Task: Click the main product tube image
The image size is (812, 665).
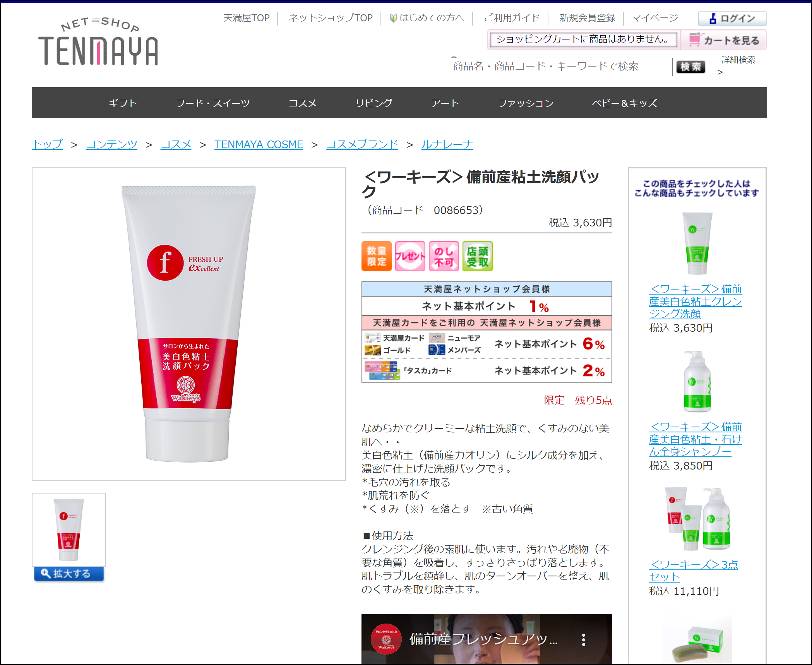Action: 189,324
